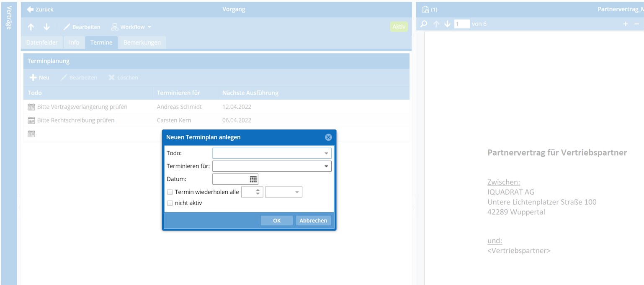Switch to the Datenfelder tab
644x285 pixels.
(x=42, y=42)
